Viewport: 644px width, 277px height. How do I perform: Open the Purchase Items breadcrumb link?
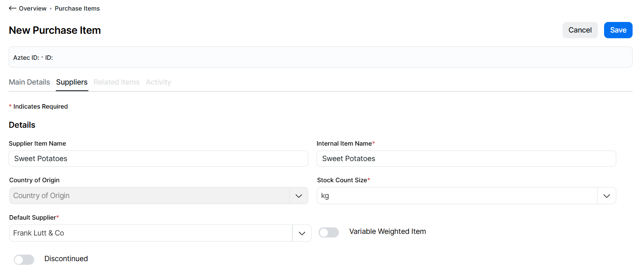77,9
